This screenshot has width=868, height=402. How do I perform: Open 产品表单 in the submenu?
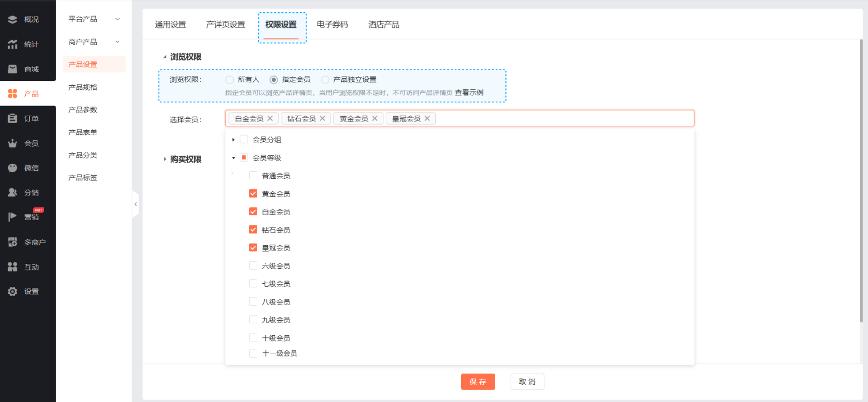pos(83,132)
